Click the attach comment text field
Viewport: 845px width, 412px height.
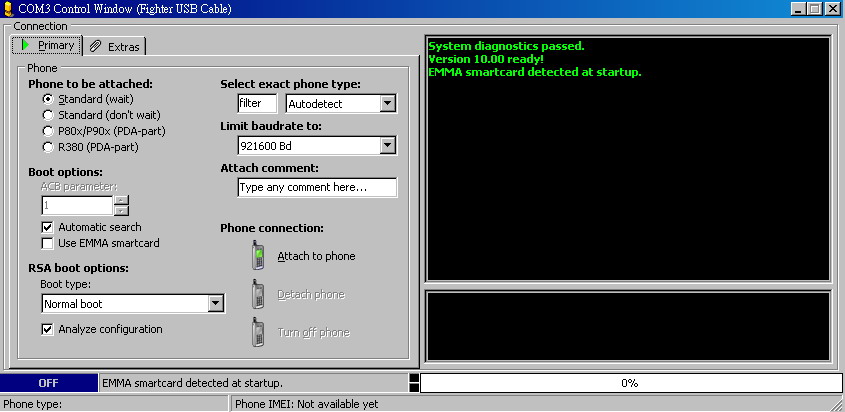pyautogui.click(x=317, y=187)
